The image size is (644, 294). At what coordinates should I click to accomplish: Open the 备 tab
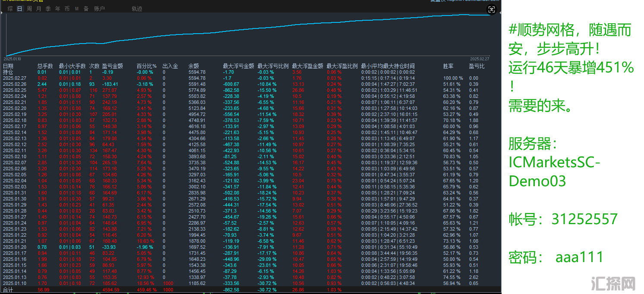(86, 9)
